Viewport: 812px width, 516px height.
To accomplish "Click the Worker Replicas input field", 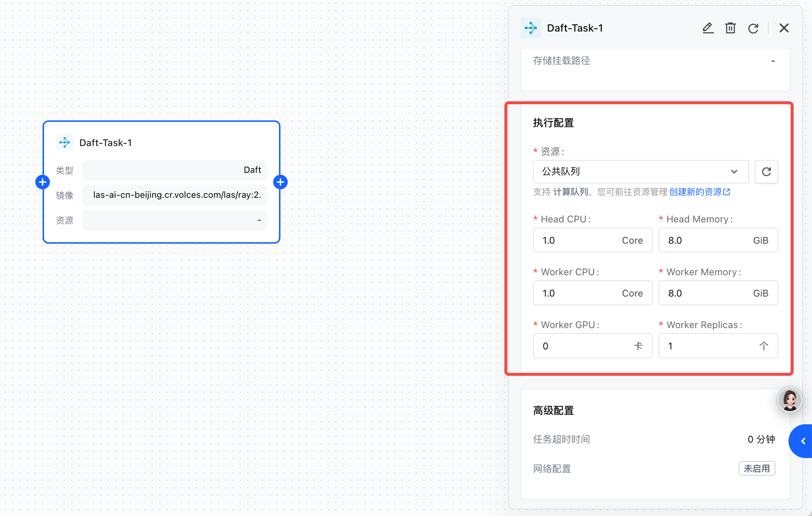I will coord(708,346).
